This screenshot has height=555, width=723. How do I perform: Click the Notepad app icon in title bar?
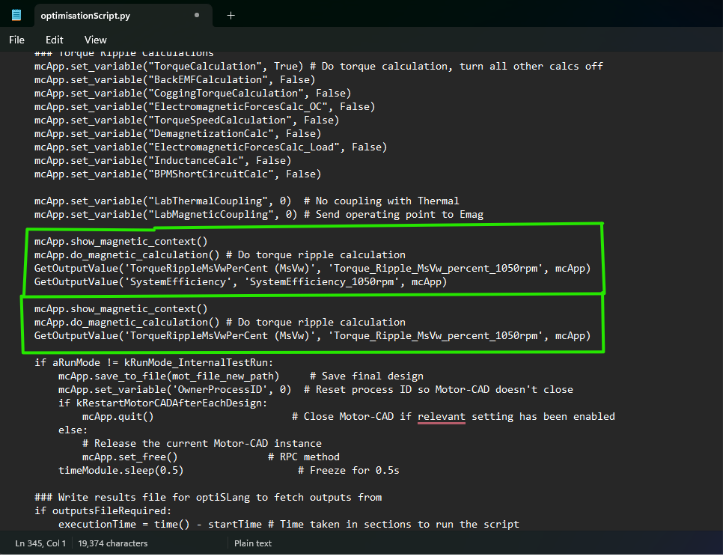(x=17, y=15)
